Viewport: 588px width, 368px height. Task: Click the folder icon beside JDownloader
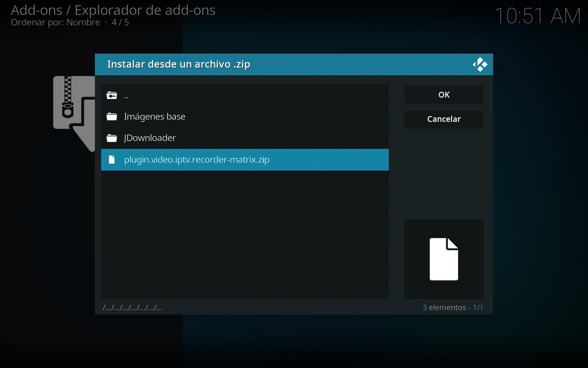[x=112, y=138]
